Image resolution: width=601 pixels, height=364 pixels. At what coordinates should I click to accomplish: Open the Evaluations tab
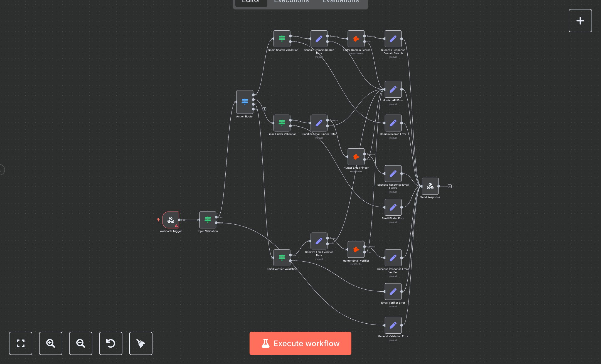[x=340, y=2]
